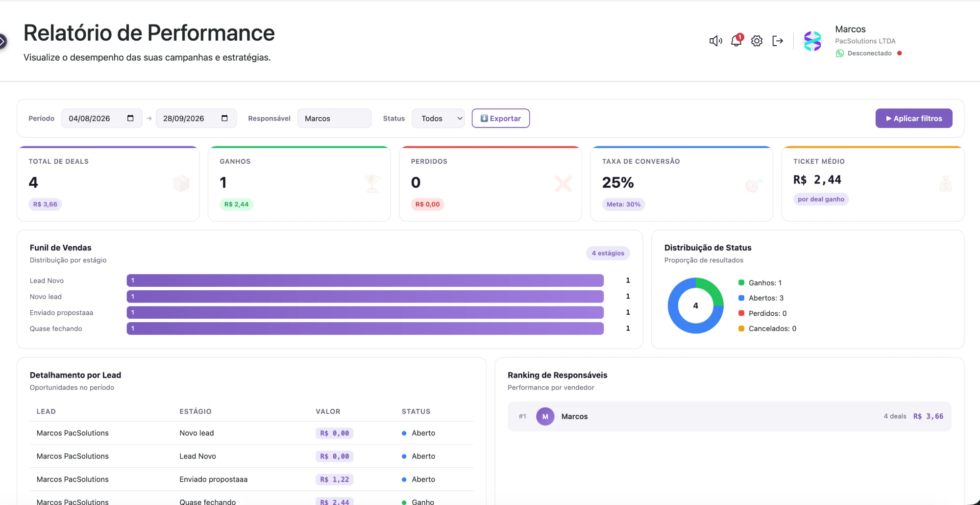The height and width of the screenshot is (505, 980).
Task: Open the notifications bell
Action: [x=736, y=41]
